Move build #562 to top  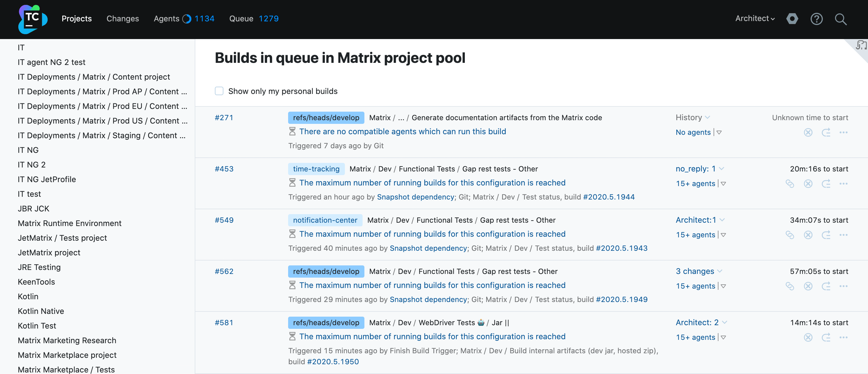(826, 286)
